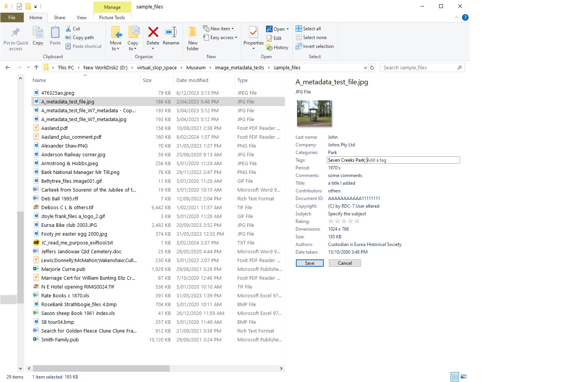Open the Picture Tools Manage tab
Image resolution: width=588 pixels, height=382 pixels.
[x=111, y=7]
